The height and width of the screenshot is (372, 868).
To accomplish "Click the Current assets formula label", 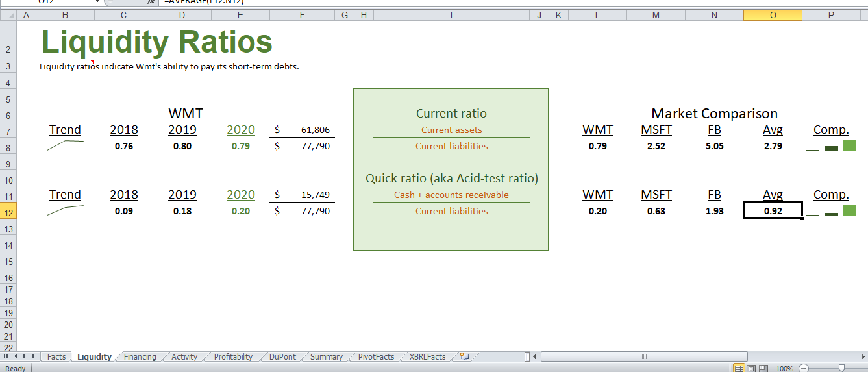I will 451,130.
